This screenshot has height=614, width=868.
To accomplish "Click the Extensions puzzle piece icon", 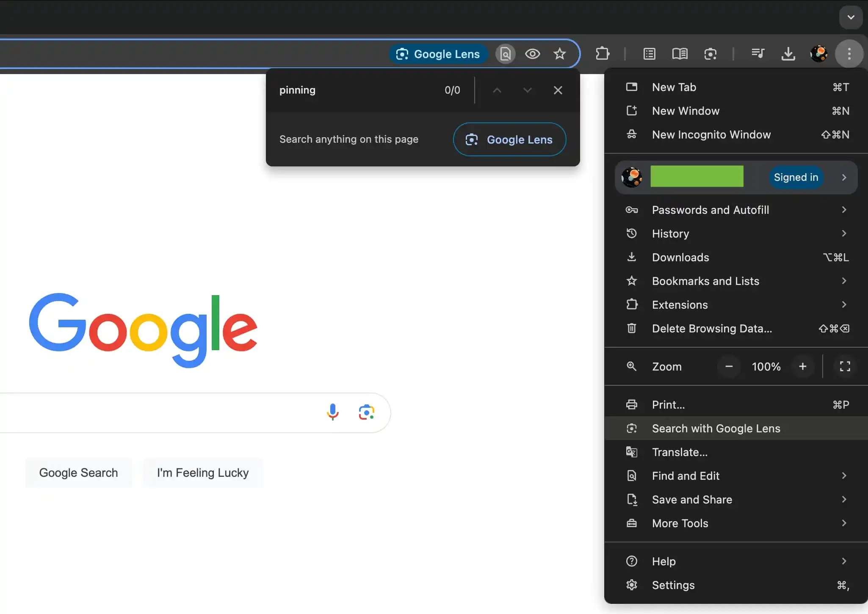I will click(602, 53).
